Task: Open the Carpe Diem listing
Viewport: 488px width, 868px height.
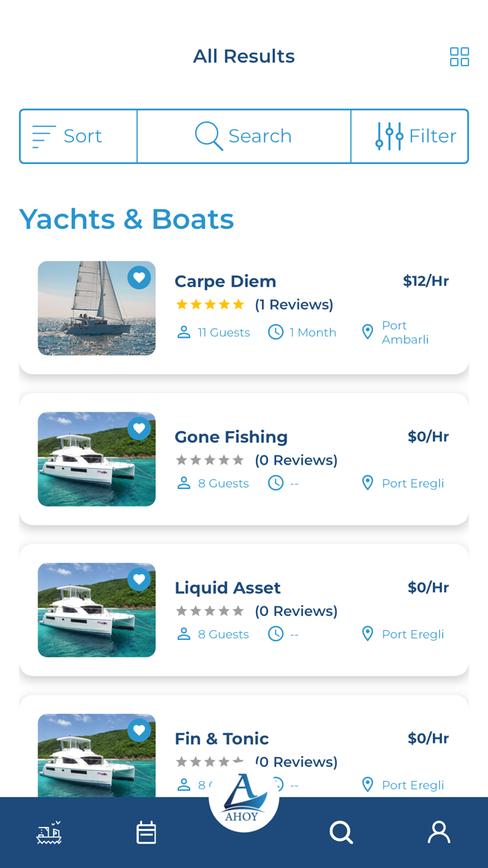Action: coord(224,281)
